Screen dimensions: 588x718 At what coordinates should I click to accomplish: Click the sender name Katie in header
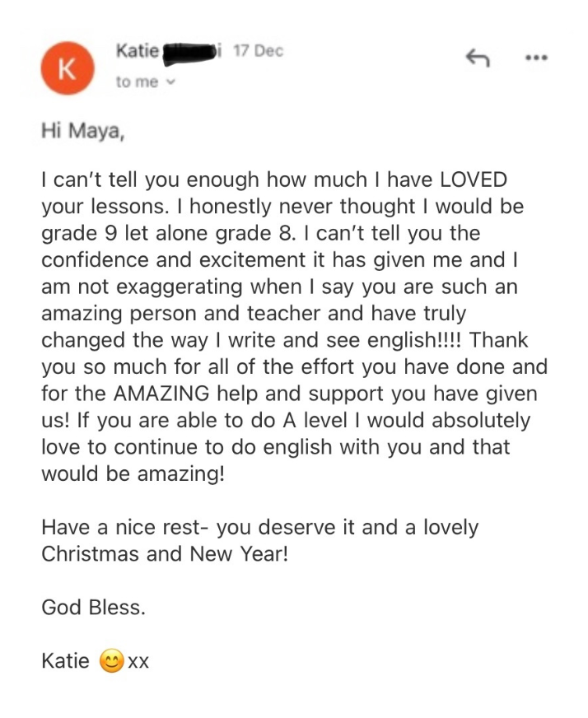[138, 50]
